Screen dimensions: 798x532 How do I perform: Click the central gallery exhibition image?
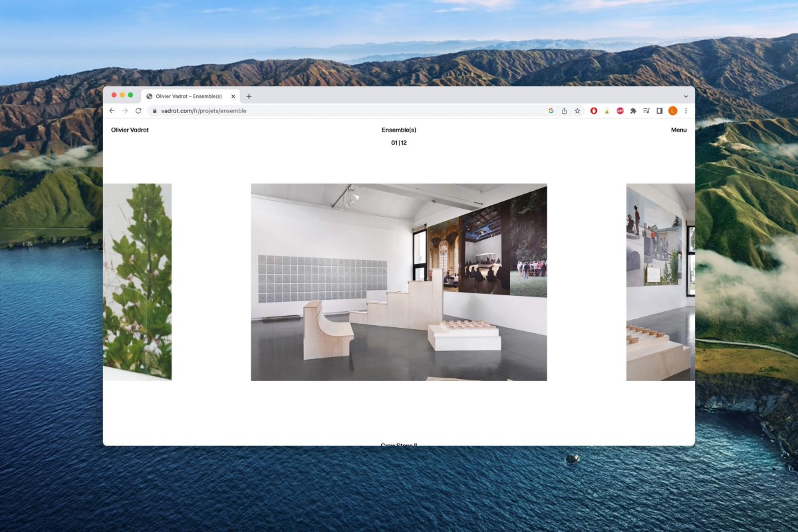(399, 283)
